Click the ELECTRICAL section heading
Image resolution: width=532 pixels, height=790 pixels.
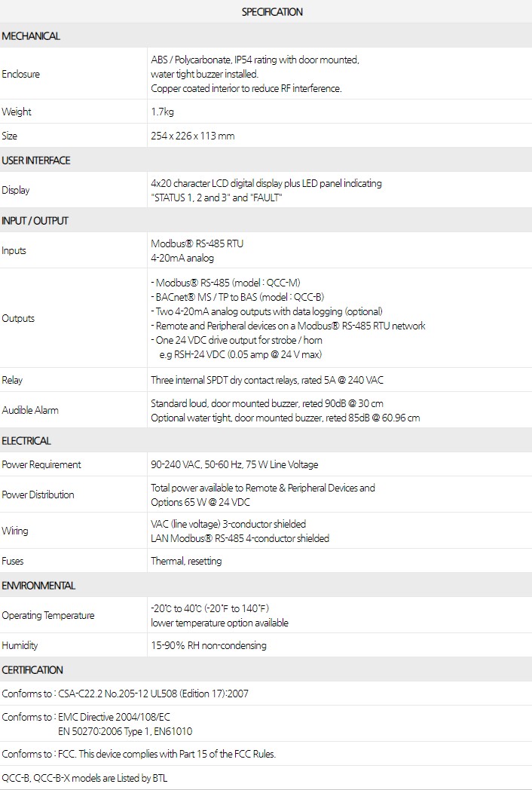pyautogui.click(x=26, y=441)
